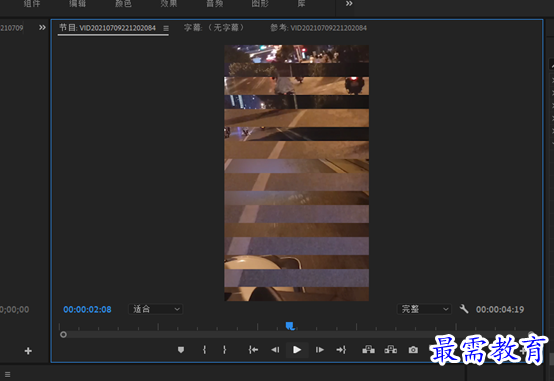The width and height of the screenshot is (554, 381).
Task: Click the Mark In bracket icon
Action: coord(204,350)
